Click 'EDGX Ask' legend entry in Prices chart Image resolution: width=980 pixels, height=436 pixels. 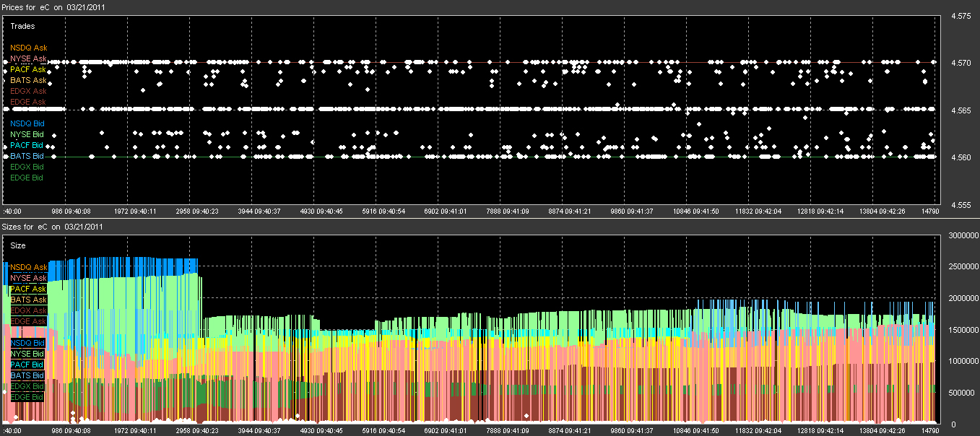[x=29, y=91]
